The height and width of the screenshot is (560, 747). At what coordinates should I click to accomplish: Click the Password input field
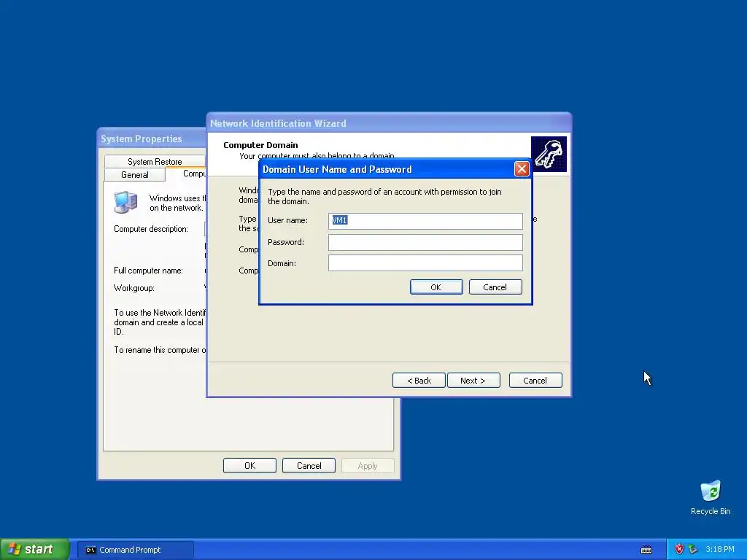click(425, 242)
